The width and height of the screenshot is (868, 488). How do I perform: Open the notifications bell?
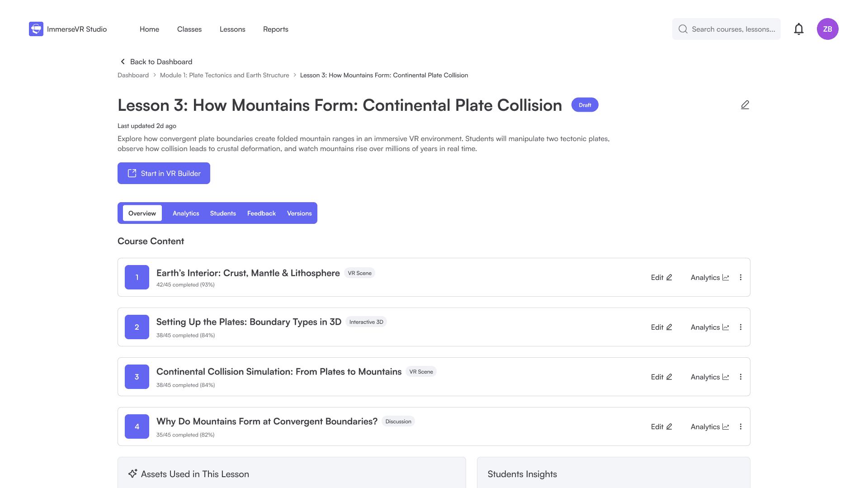point(799,29)
